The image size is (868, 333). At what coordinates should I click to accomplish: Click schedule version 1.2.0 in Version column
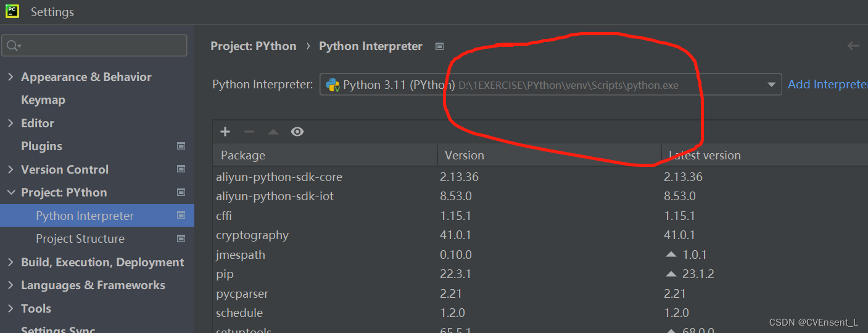coord(452,313)
